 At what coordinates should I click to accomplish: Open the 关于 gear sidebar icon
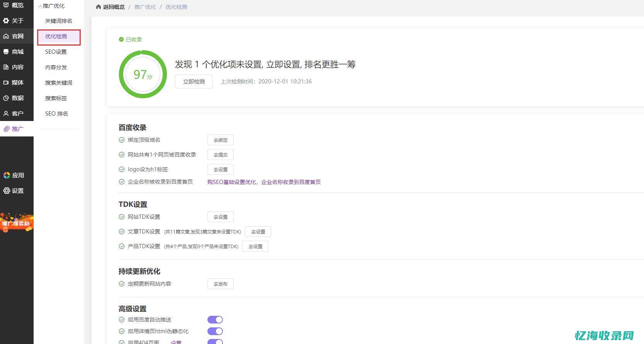click(6, 20)
